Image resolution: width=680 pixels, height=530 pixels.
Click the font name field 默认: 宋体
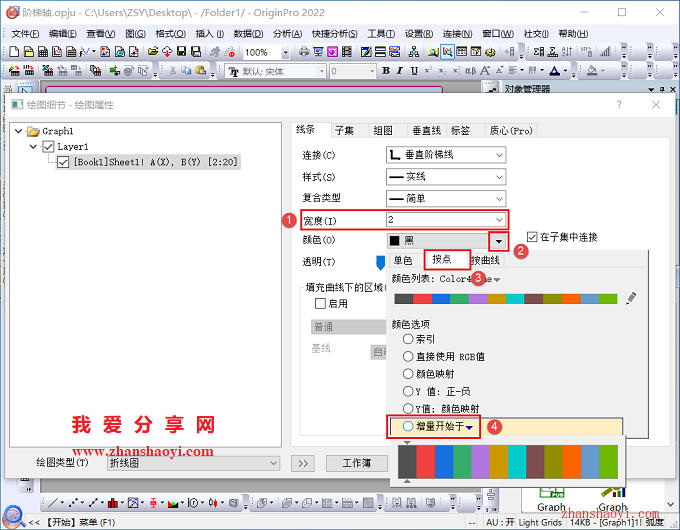276,71
